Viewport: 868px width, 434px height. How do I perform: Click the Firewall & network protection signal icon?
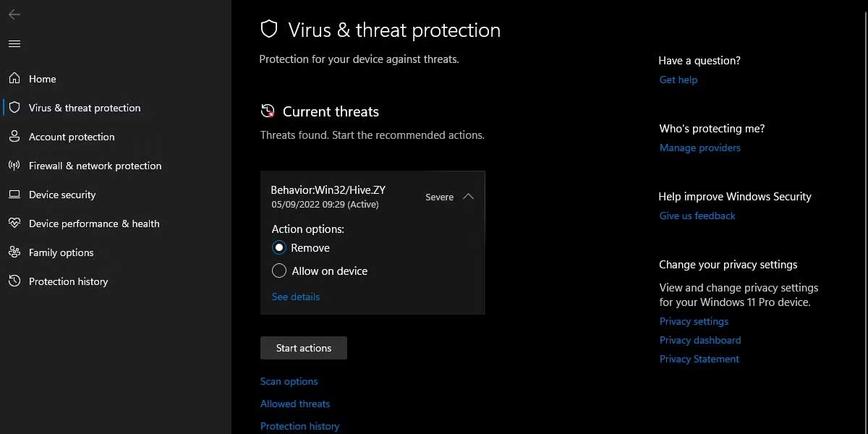[15, 165]
